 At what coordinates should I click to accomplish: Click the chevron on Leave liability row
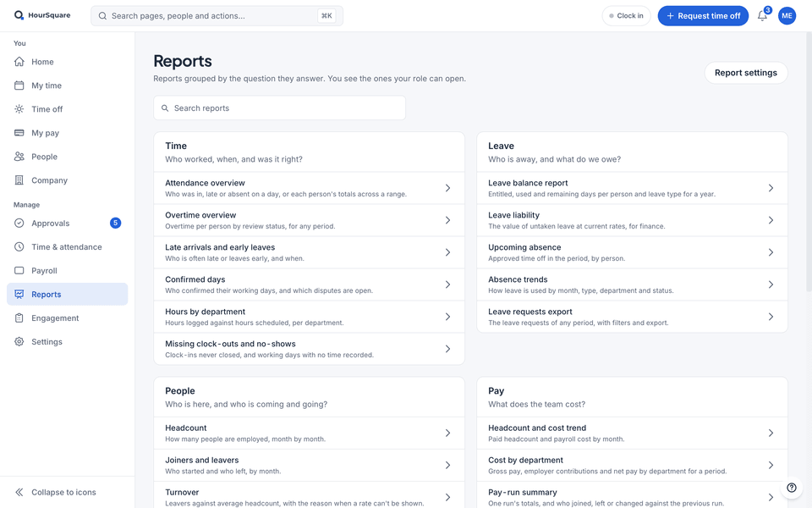(771, 220)
